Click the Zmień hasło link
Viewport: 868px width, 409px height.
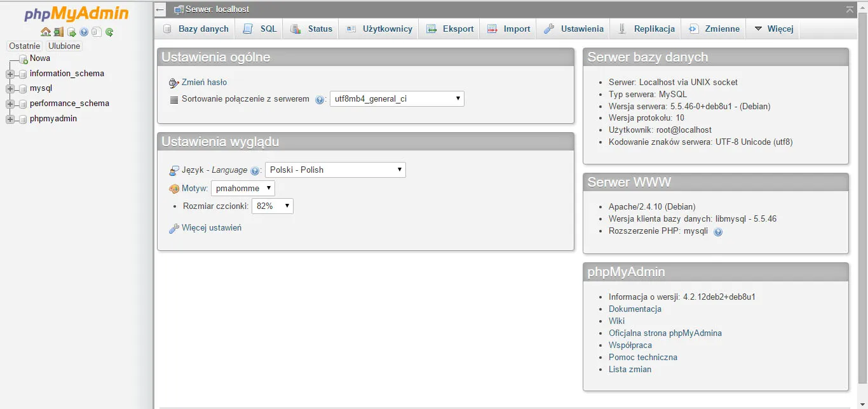coord(204,83)
